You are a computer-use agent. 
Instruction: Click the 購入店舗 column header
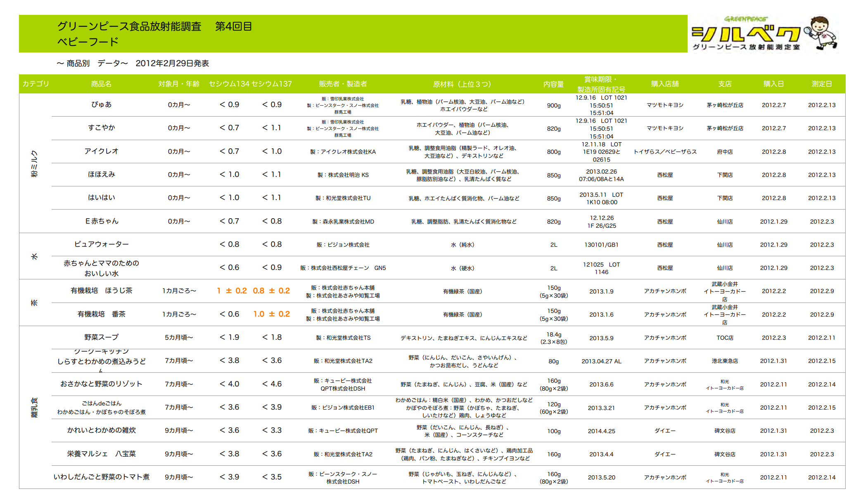[x=665, y=84]
